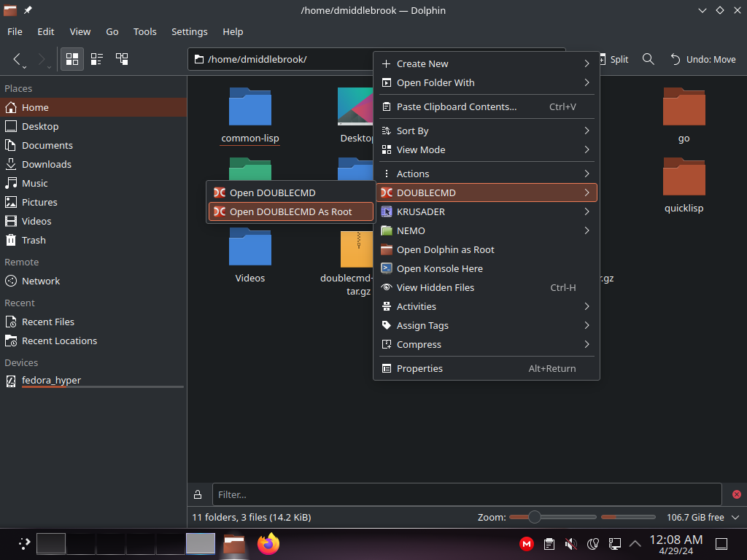Open Recent Files in sidebar
The width and height of the screenshot is (747, 560).
pos(93,322)
